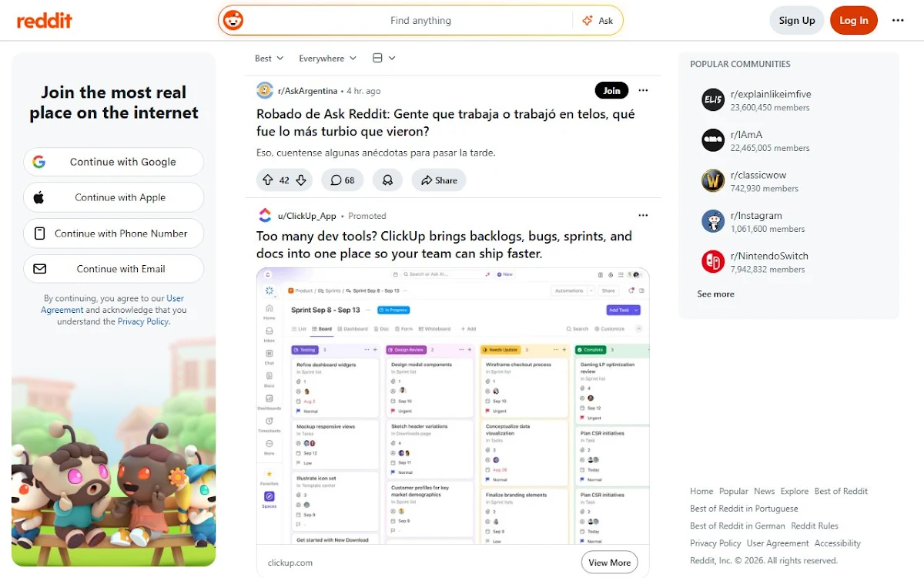Downvote the AskArgentina post
The height and width of the screenshot is (578, 924).
[302, 180]
